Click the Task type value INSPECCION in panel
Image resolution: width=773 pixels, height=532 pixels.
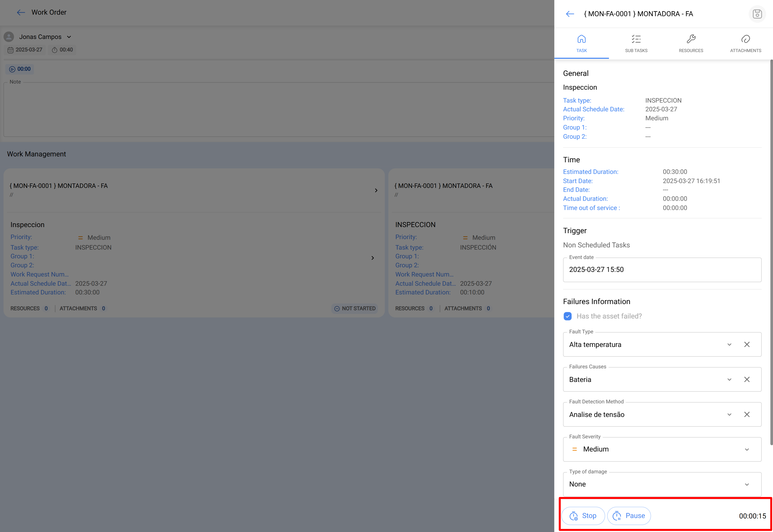(663, 101)
